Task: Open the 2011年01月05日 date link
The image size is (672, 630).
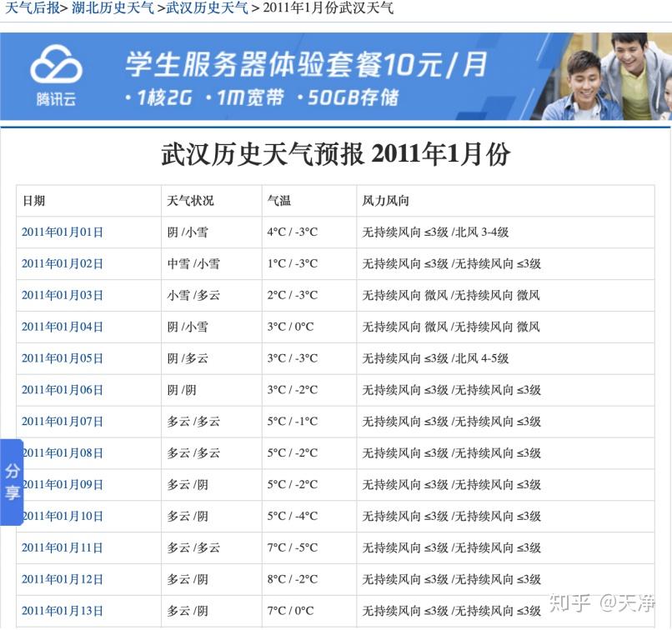Action: click(63, 358)
